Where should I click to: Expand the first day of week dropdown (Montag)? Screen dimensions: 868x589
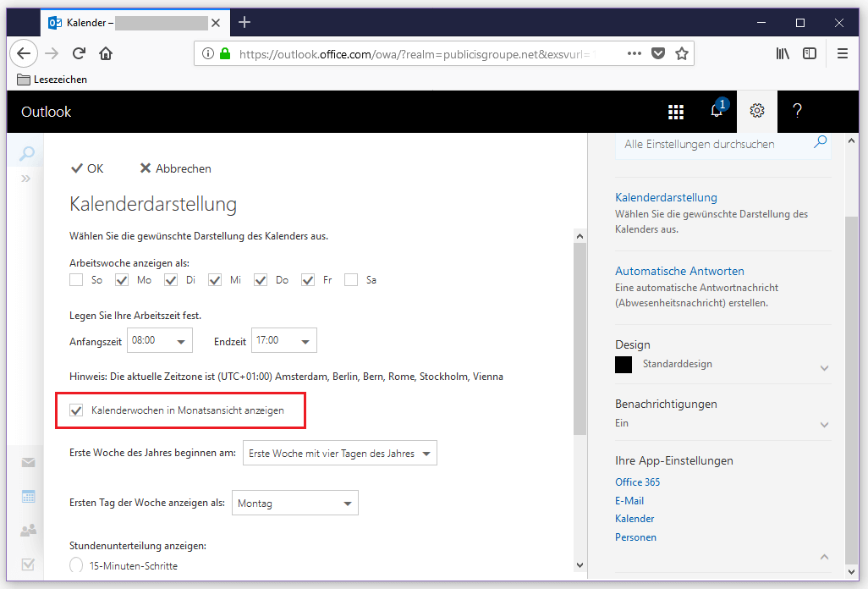[x=294, y=504]
